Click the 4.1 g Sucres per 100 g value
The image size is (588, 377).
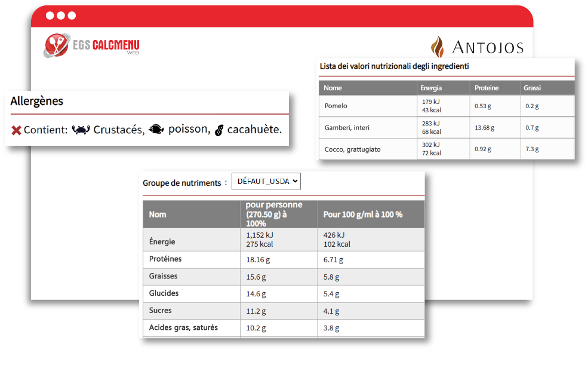click(331, 311)
